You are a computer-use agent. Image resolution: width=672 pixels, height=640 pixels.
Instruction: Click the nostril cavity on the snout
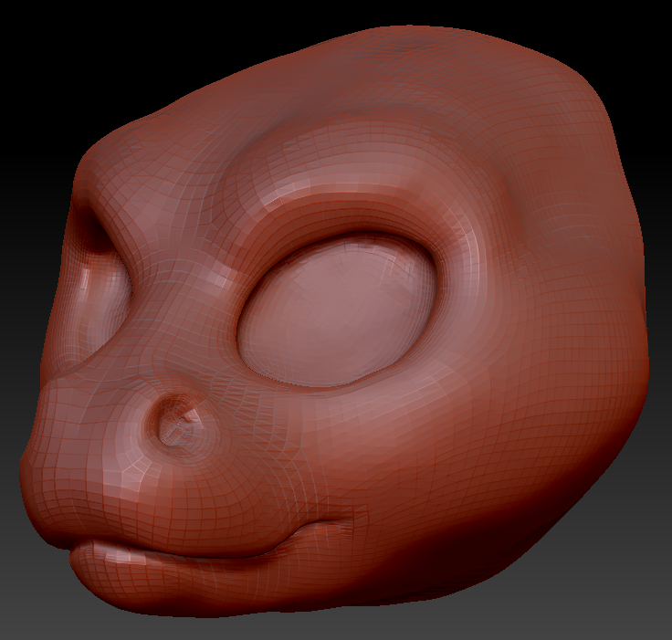pyautogui.click(x=177, y=422)
